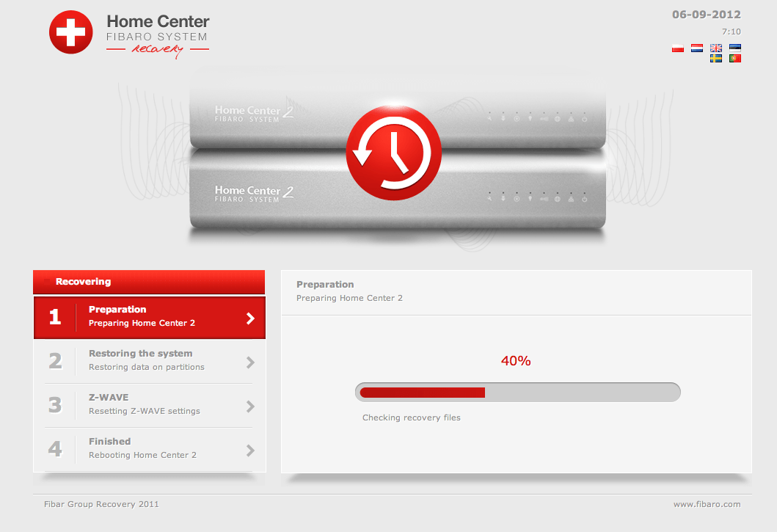Click the Restoring data on partitions subtitle
The height and width of the screenshot is (532, 777).
click(x=147, y=368)
